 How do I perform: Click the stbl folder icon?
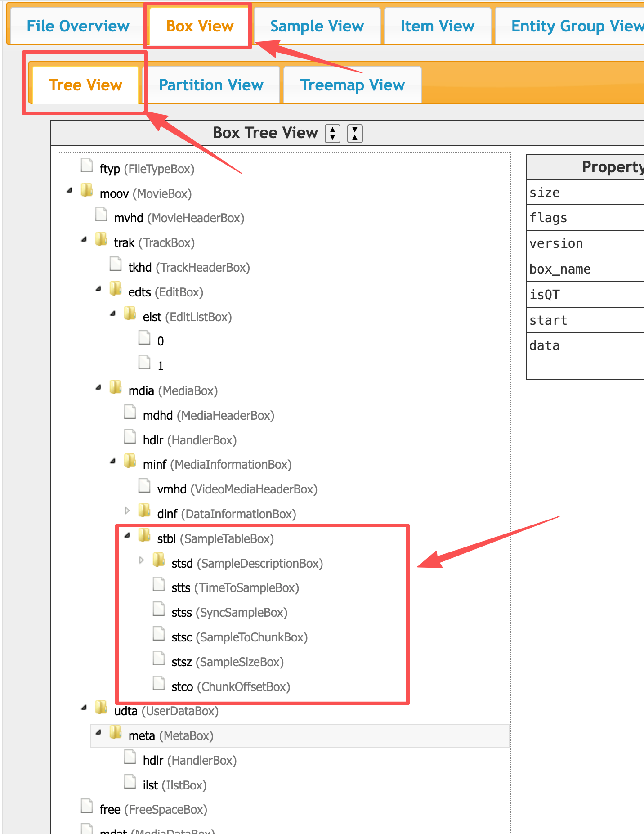tap(144, 535)
